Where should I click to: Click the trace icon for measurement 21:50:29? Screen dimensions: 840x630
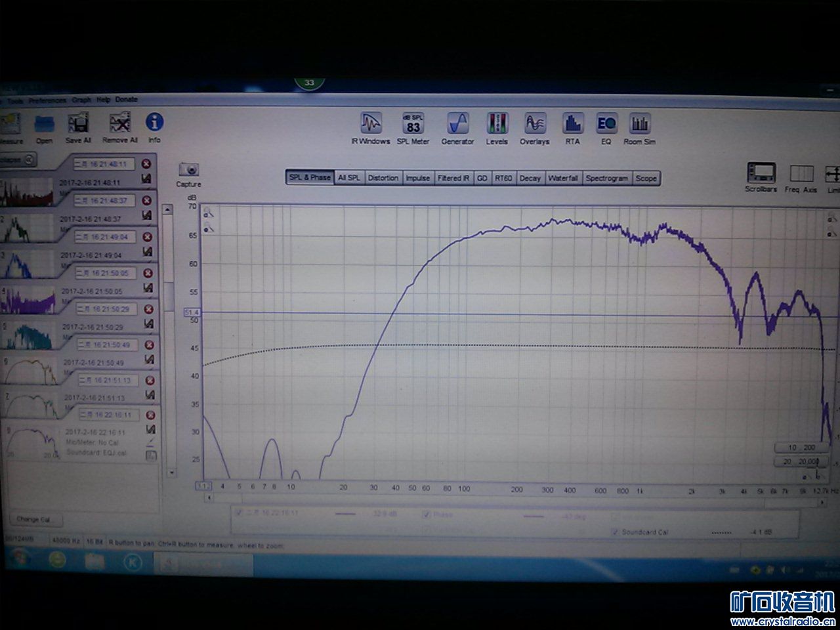coord(148,324)
